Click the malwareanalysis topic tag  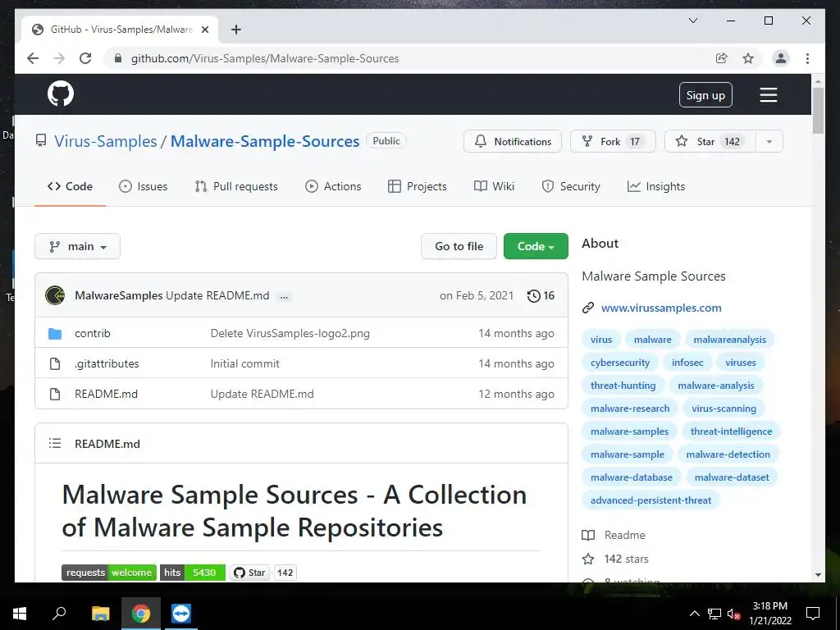(729, 339)
